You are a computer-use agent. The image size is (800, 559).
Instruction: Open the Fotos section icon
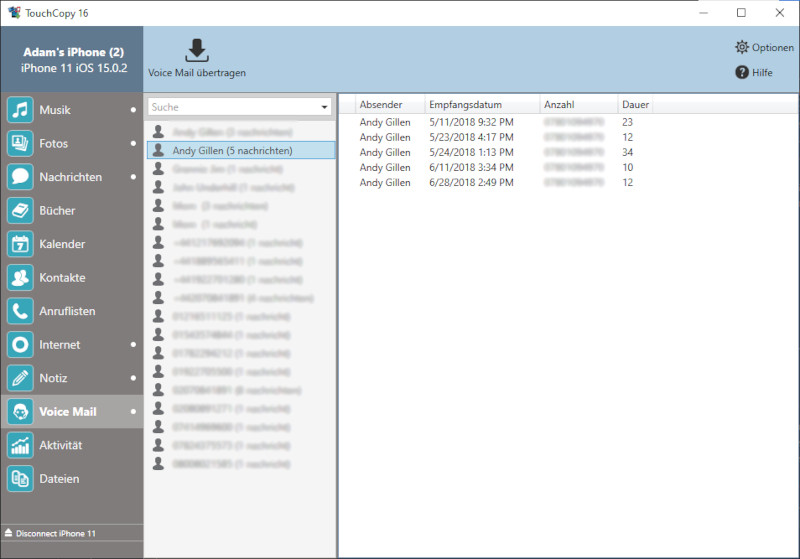coord(20,143)
